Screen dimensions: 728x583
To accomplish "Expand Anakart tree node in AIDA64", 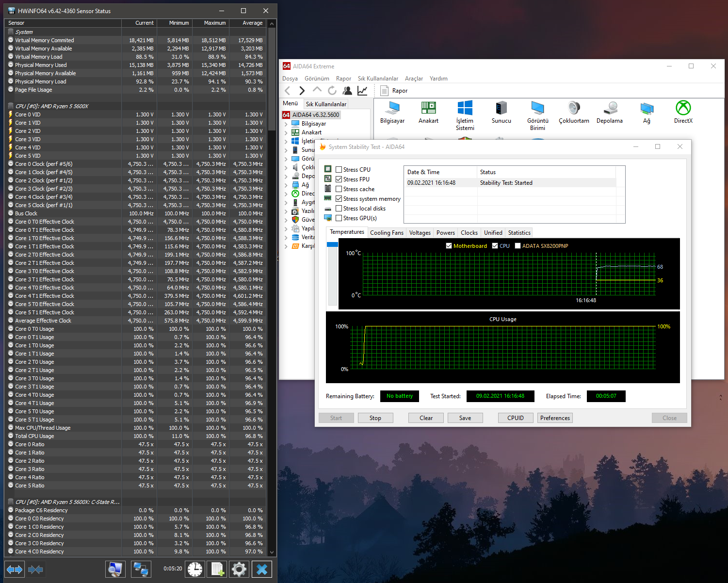I will click(286, 132).
